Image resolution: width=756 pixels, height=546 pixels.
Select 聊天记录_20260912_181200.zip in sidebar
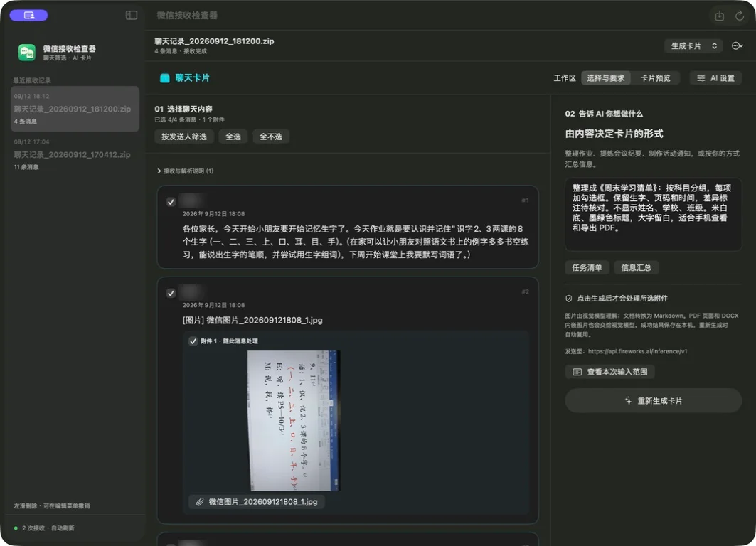point(75,109)
